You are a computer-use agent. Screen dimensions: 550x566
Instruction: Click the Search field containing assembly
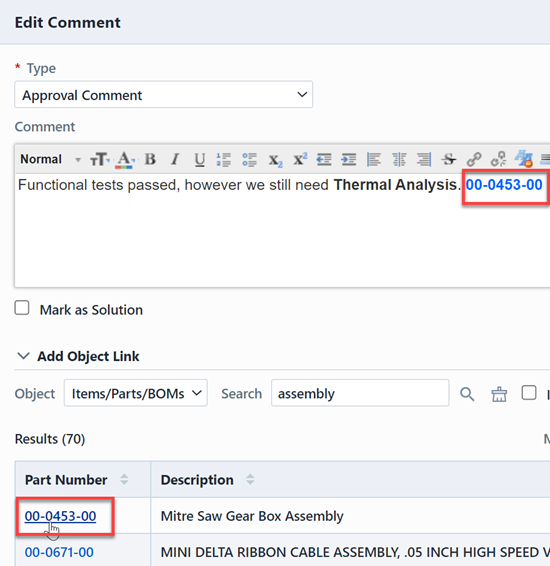360,393
